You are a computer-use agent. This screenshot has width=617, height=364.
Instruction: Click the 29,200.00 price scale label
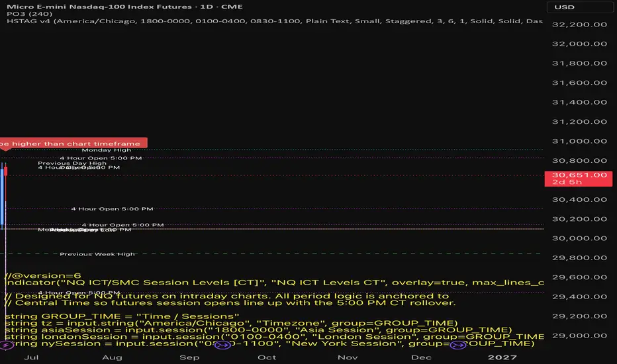point(579,316)
